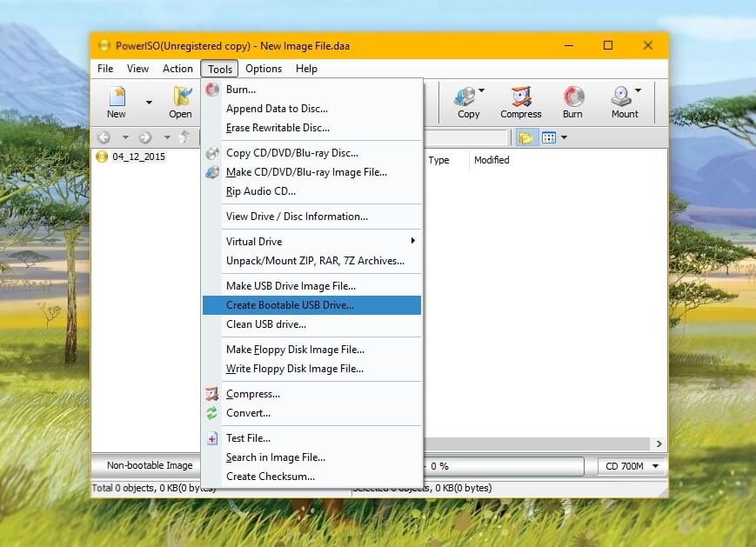Choose Make CD/DVD/Blu-ray Image File...
This screenshot has height=547, width=756.
click(311, 172)
